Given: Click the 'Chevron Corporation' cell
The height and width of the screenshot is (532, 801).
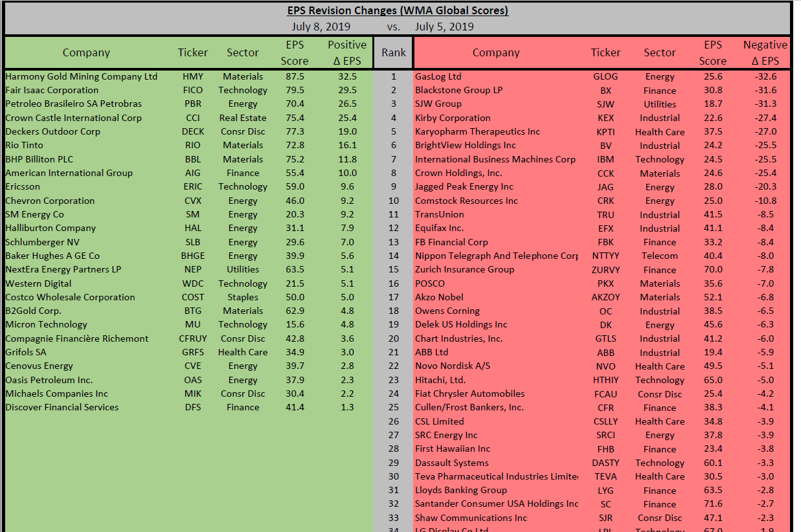Looking at the screenshot, I should click(x=50, y=201).
